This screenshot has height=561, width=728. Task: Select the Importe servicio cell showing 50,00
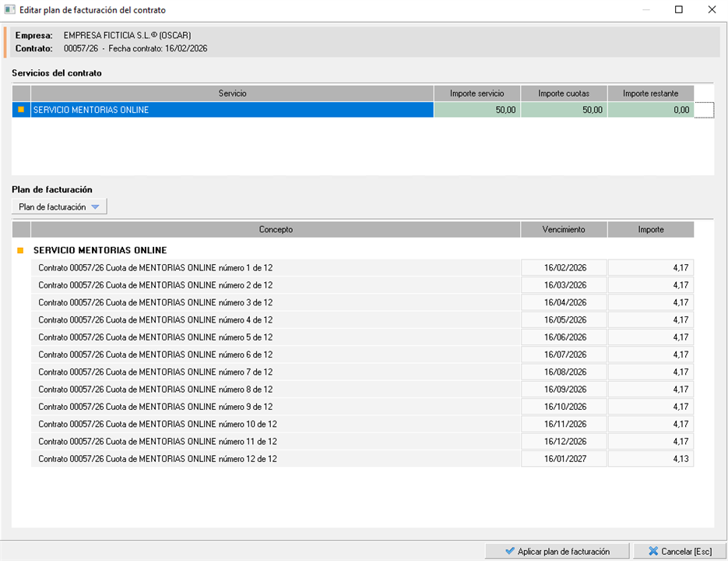tap(477, 110)
